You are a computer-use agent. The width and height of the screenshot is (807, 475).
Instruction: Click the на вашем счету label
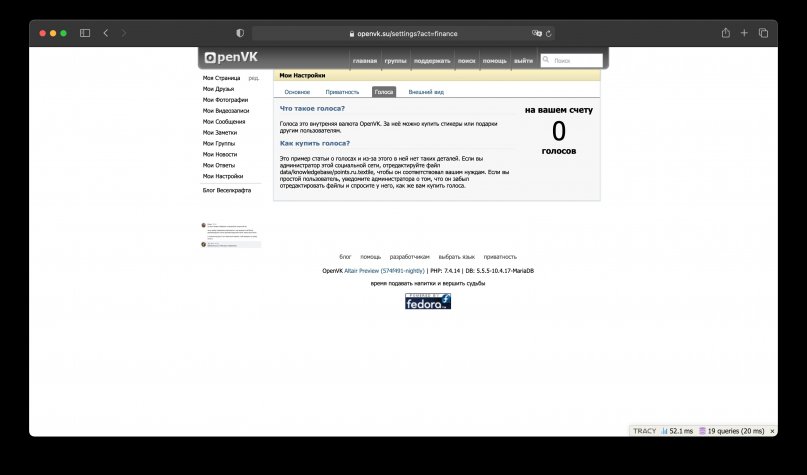click(x=559, y=110)
